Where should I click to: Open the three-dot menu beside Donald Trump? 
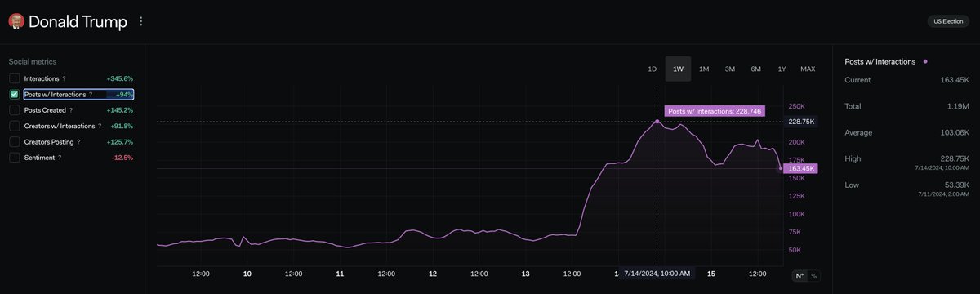tap(140, 22)
